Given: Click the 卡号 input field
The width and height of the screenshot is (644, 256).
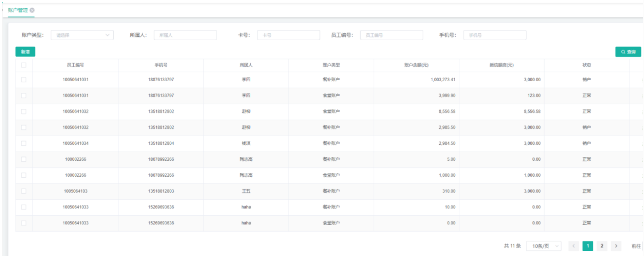Looking at the screenshot, I should (288, 35).
